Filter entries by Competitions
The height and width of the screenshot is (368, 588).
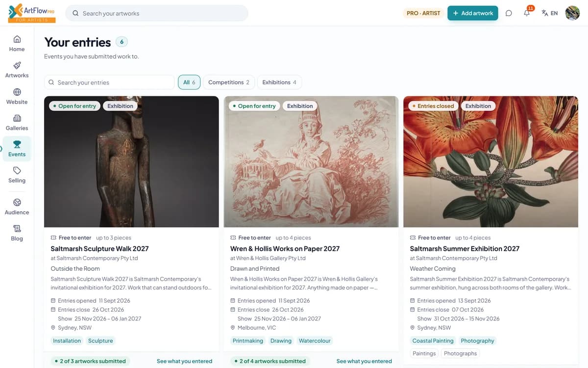(x=229, y=82)
